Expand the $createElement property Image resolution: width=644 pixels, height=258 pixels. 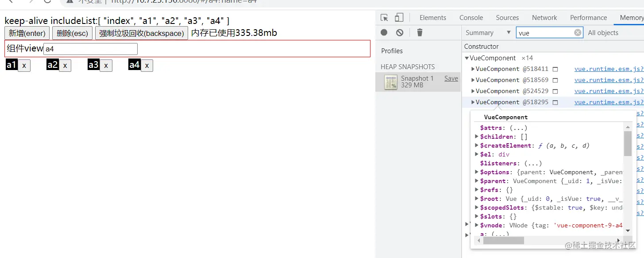[477, 145]
